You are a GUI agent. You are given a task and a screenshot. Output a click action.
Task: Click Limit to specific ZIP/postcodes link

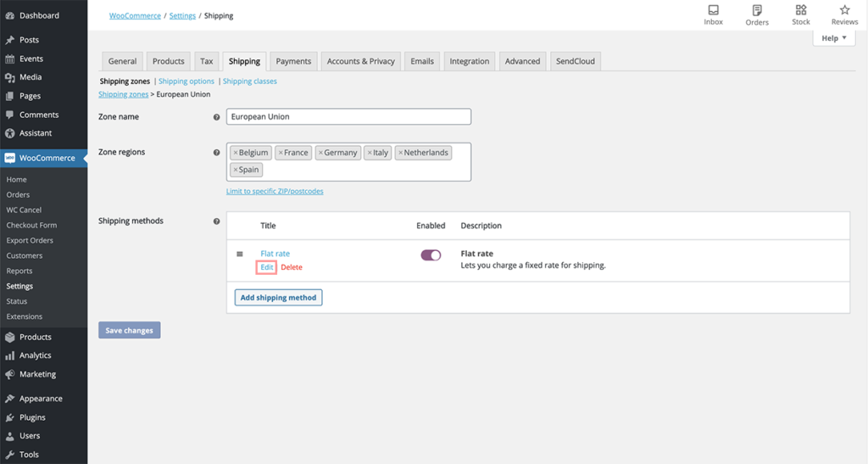(275, 192)
